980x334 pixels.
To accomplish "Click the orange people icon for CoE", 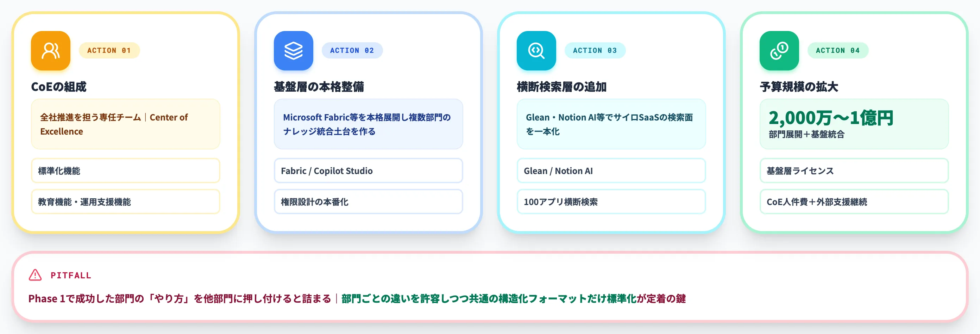I will point(51,51).
